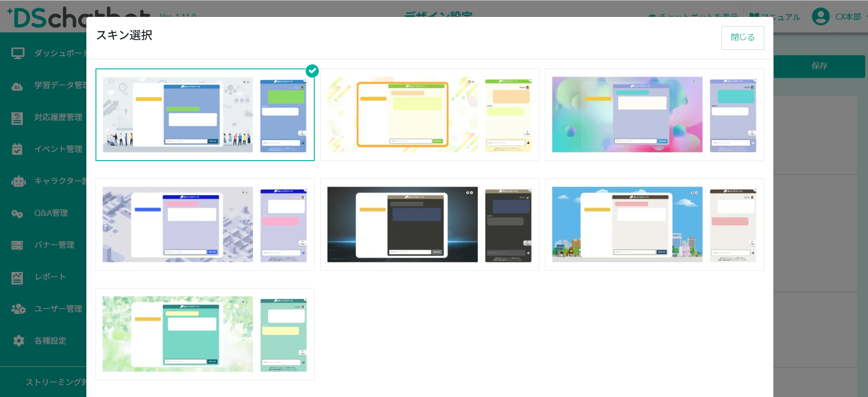
Task: Click the user management people icon
Action: (18, 309)
